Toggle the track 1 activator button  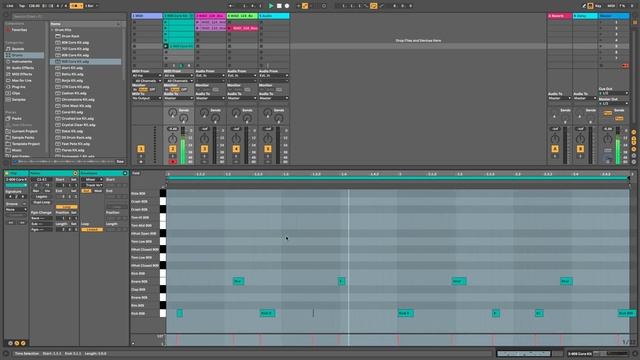(x=141, y=149)
